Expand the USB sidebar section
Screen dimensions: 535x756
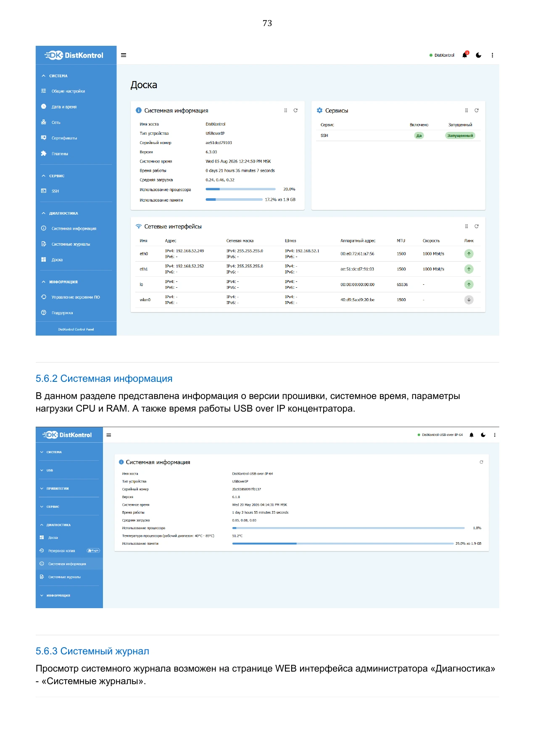click(50, 470)
